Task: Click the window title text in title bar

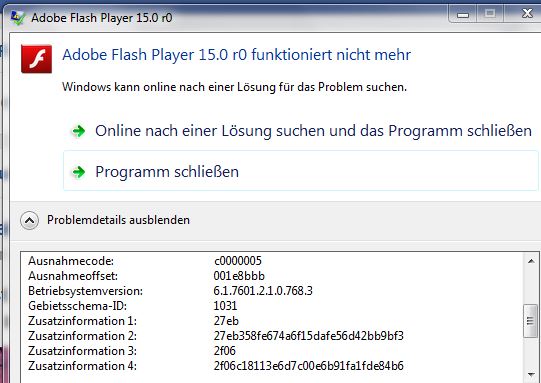Action: click(101, 18)
